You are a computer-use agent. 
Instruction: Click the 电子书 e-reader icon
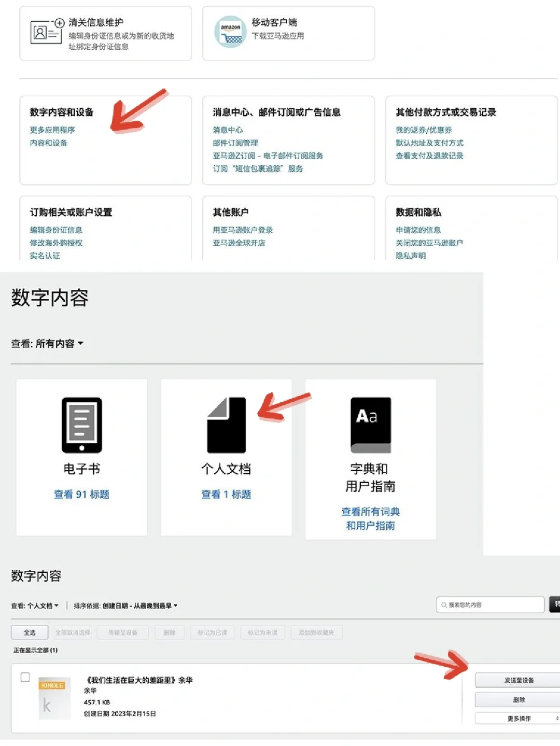[82, 425]
